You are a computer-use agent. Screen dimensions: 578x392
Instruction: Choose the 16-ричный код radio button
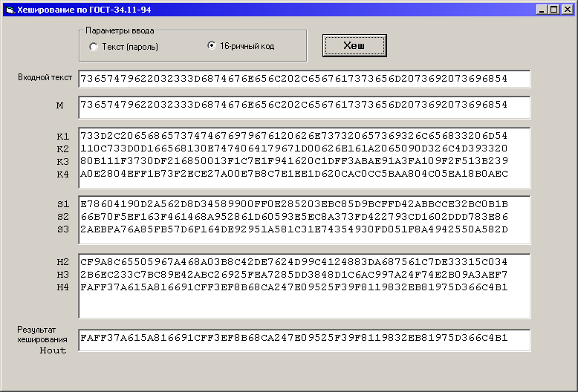[212, 46]
